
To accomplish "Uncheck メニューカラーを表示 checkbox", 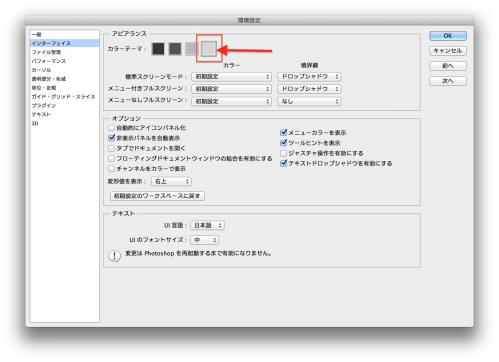I will pos(284,133).
